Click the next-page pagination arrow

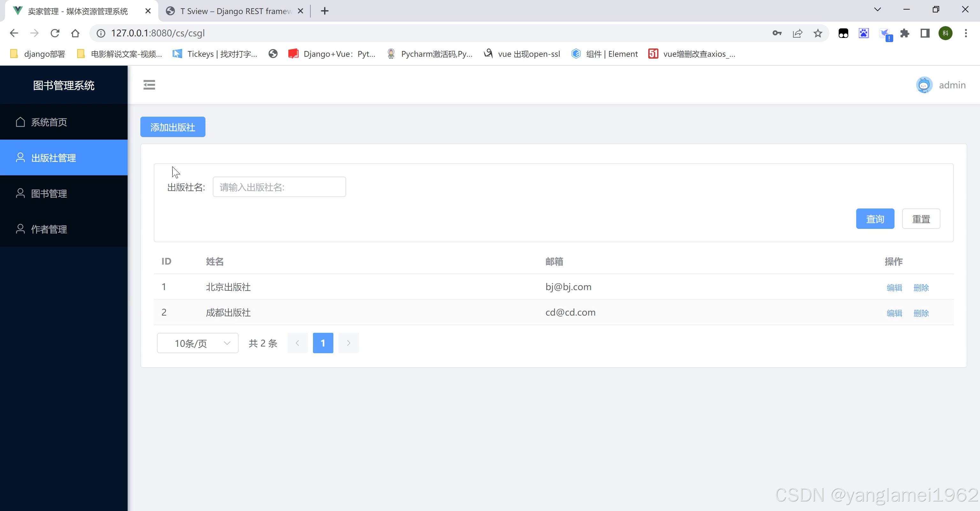pyautogui.click(x=348, y=343)
